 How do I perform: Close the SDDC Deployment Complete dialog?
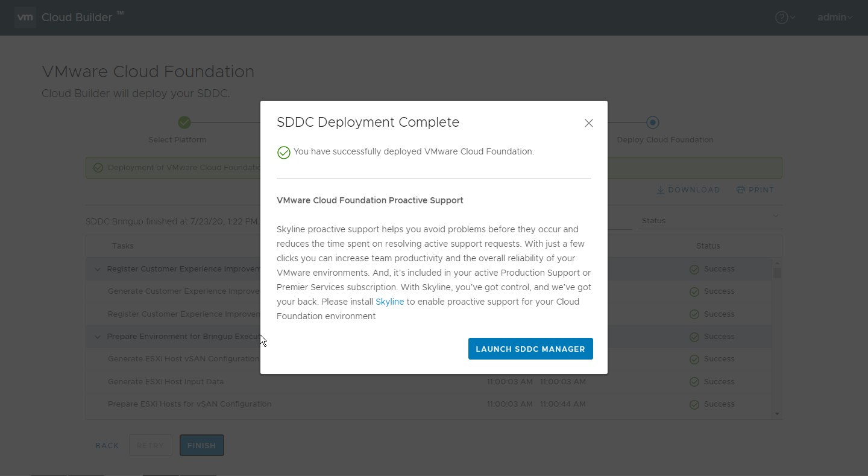[589, 123]
